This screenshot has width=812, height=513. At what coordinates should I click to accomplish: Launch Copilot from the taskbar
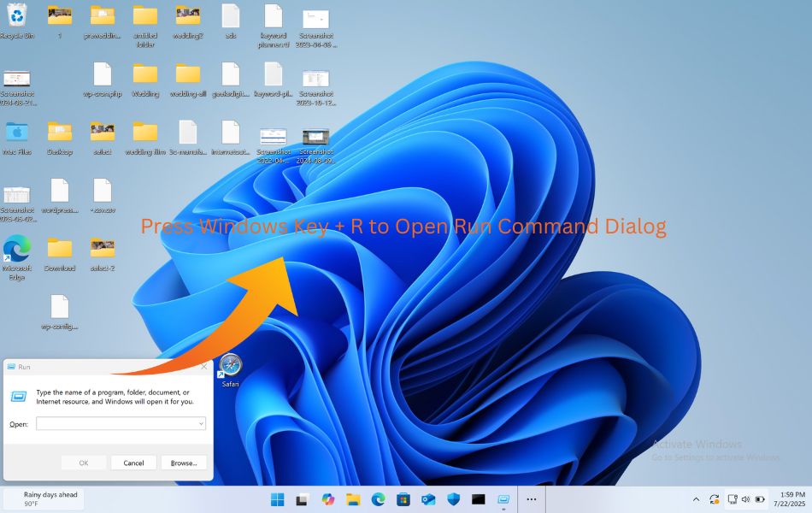(x=327, y=498)
